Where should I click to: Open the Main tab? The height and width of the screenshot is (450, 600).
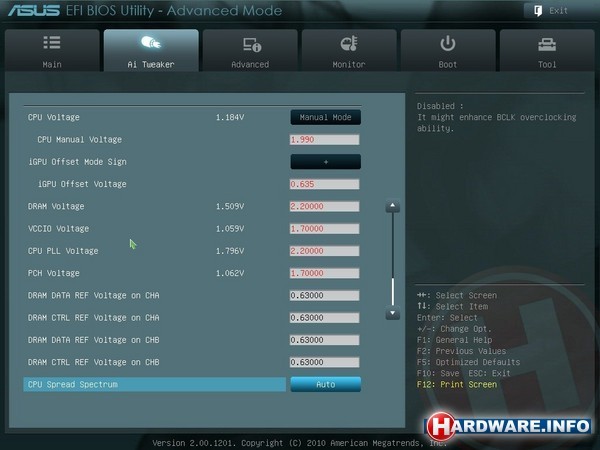(52, 50)
